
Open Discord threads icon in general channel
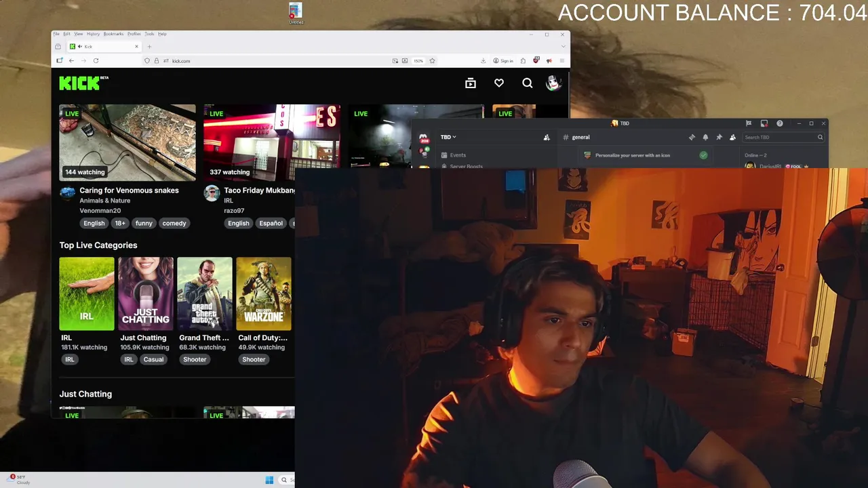[x=692, y=137]
